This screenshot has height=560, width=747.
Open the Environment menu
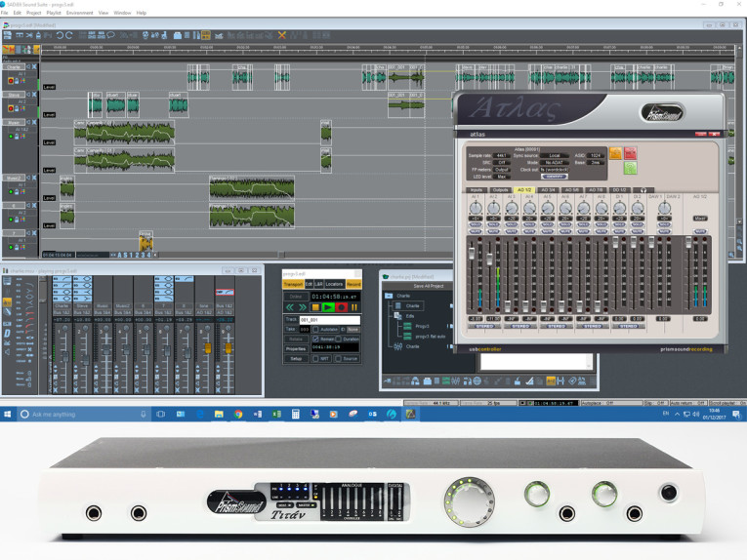[79, 13]
